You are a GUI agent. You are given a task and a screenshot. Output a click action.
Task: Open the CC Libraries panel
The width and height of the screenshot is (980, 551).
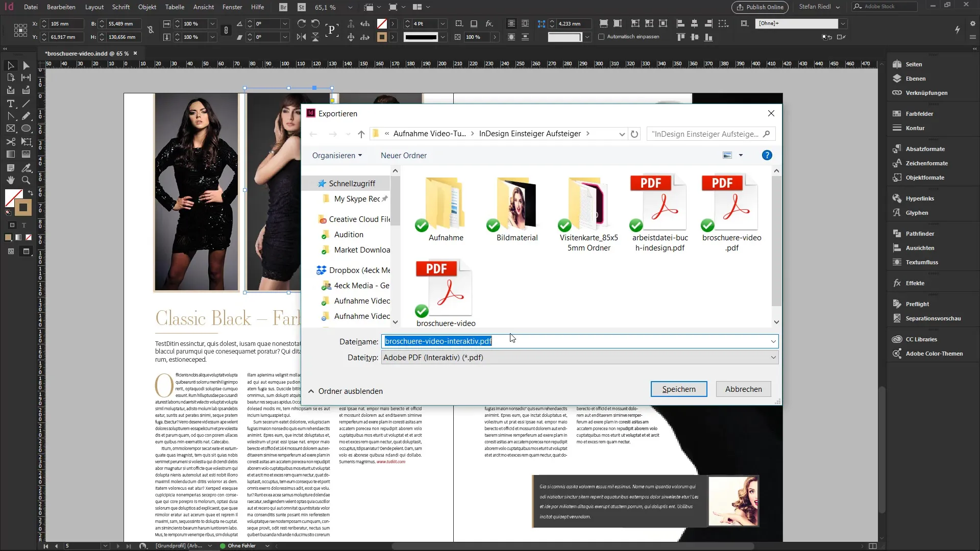point(921,339)
